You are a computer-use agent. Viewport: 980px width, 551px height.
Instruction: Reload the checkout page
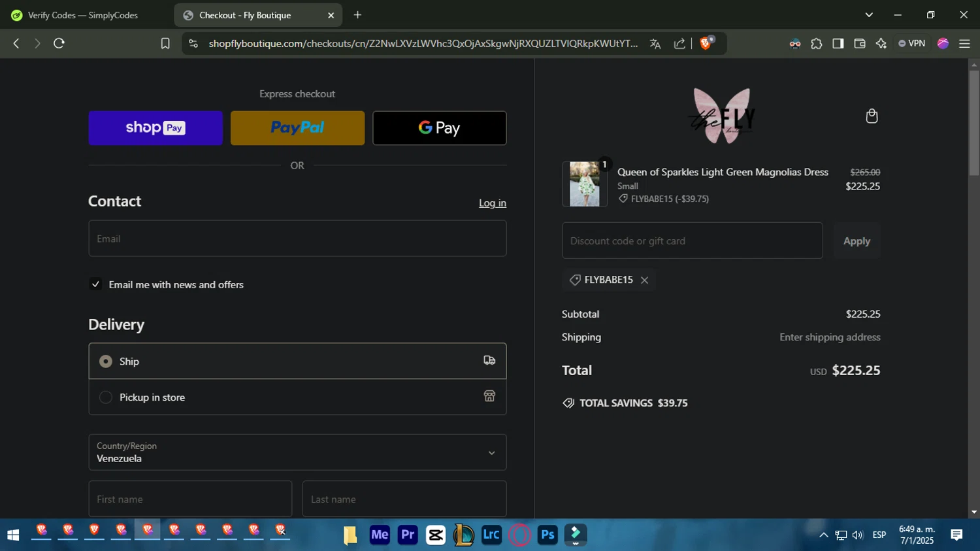59,43
